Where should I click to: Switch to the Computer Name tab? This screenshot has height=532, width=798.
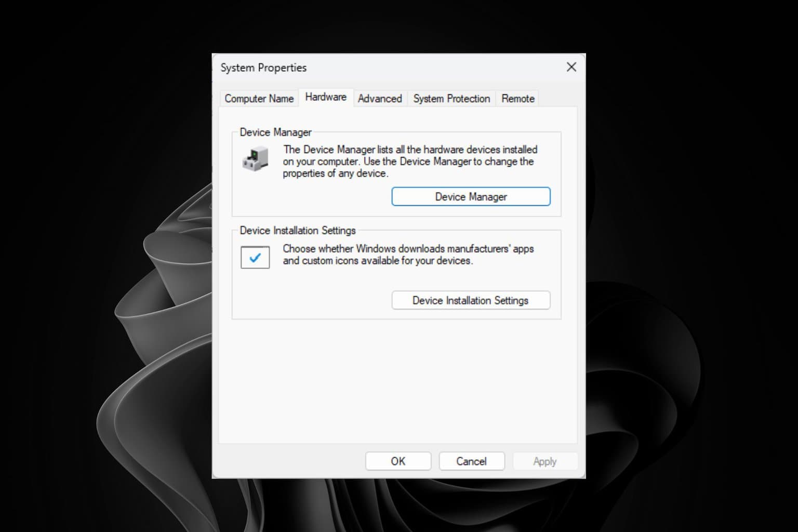[x=259, y=98]
